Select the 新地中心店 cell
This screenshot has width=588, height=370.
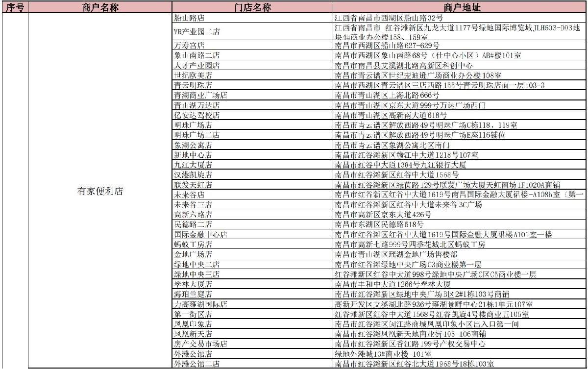tap(252, 155)
